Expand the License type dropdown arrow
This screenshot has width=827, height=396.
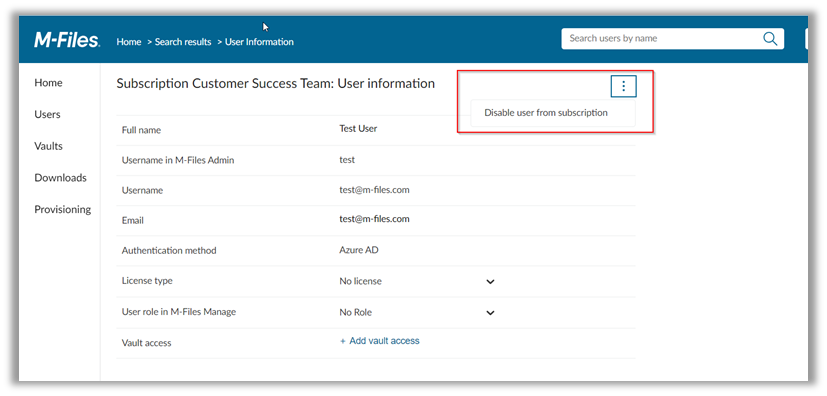[490, 282]
